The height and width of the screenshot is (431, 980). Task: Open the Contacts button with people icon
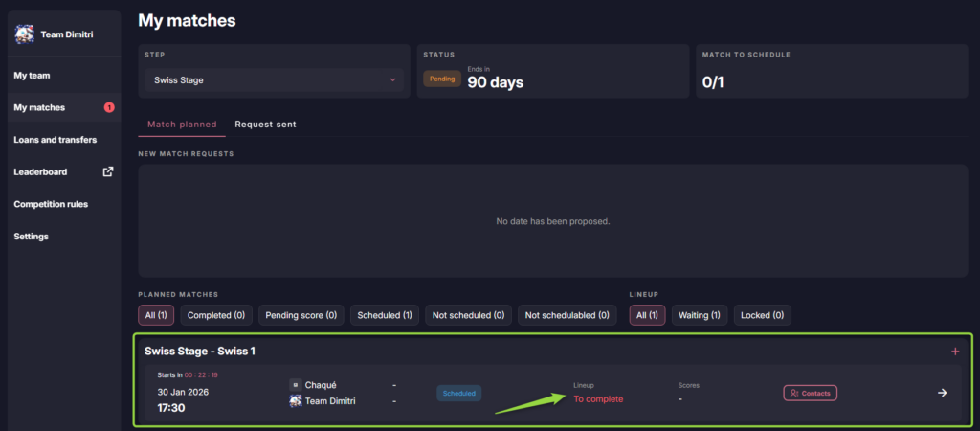(810, 393)
